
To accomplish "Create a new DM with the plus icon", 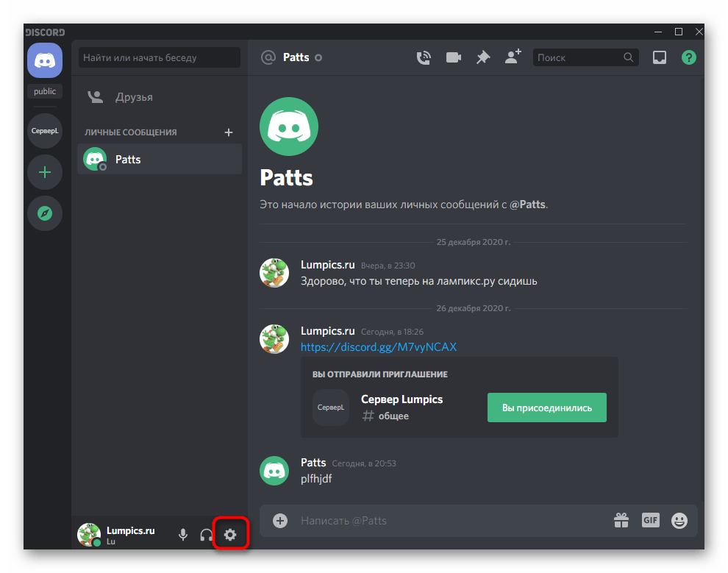I will click(229, 132).
